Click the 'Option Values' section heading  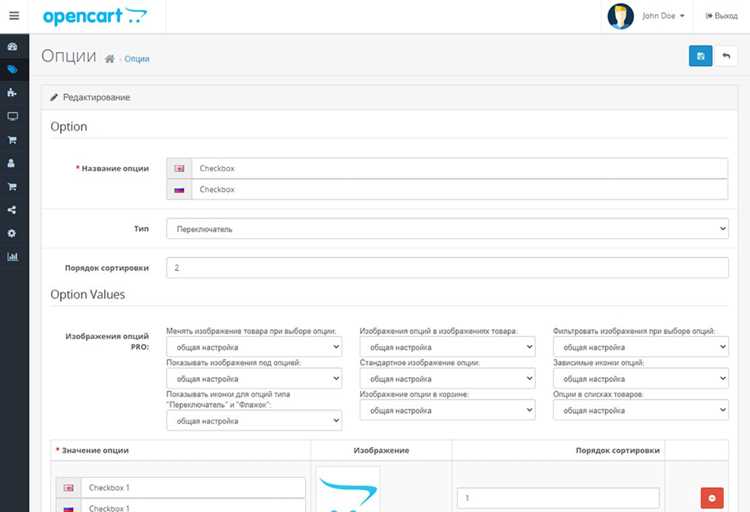coord(88,294)
